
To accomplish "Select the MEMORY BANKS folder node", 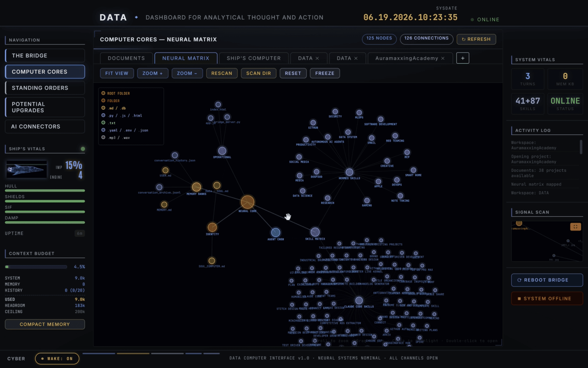I will coord(196,187).
